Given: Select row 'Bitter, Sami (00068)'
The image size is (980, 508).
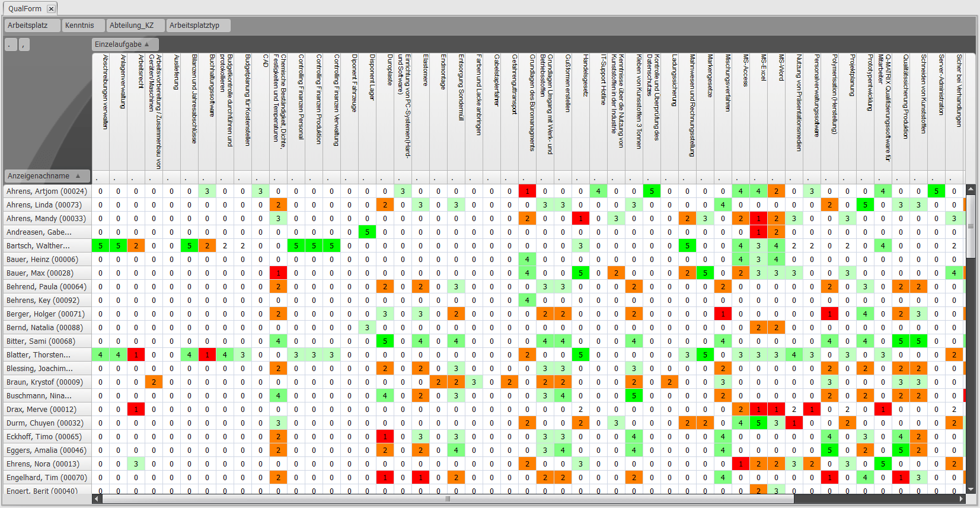Looking at the screenshot, I should click(x=47, y=341).
